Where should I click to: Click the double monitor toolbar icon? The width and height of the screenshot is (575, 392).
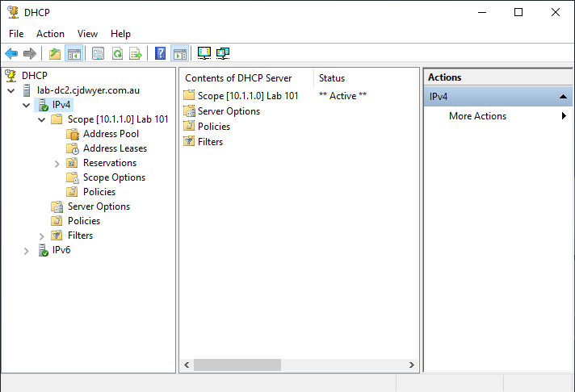223,54
